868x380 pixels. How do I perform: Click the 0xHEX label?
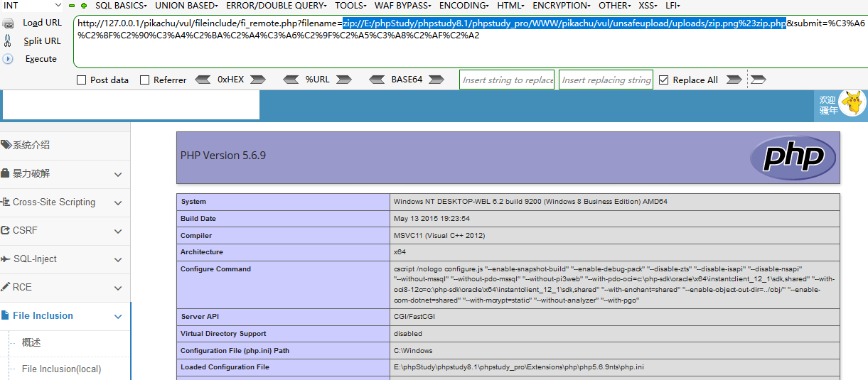(x=230, y=80)
